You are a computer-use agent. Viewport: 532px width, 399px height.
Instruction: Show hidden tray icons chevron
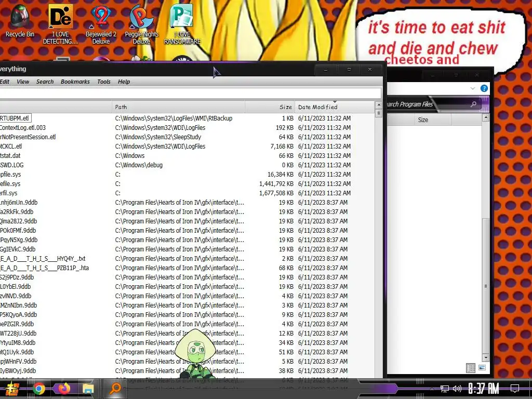click(x=432, y=389)
